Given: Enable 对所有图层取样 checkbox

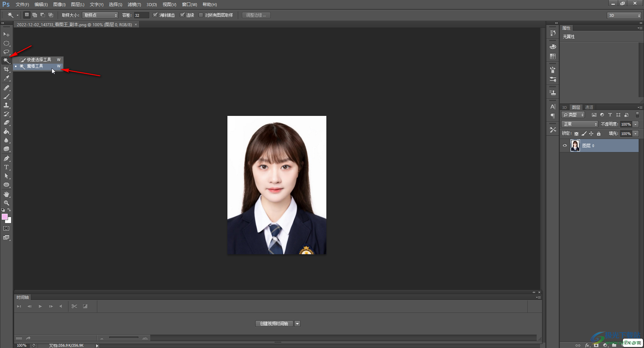Looking at the screenshot, I should tap(201, 15).
